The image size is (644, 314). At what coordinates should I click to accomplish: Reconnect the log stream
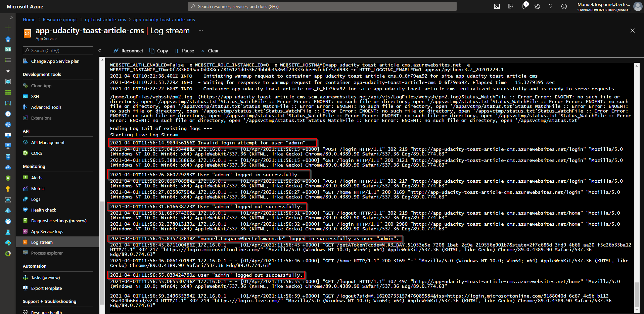point(128,51)
